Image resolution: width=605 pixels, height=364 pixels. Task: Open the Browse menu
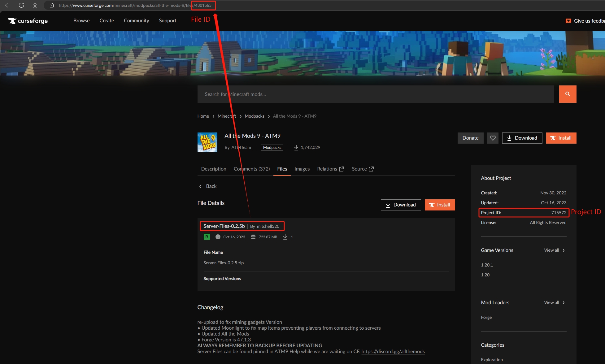81,20
